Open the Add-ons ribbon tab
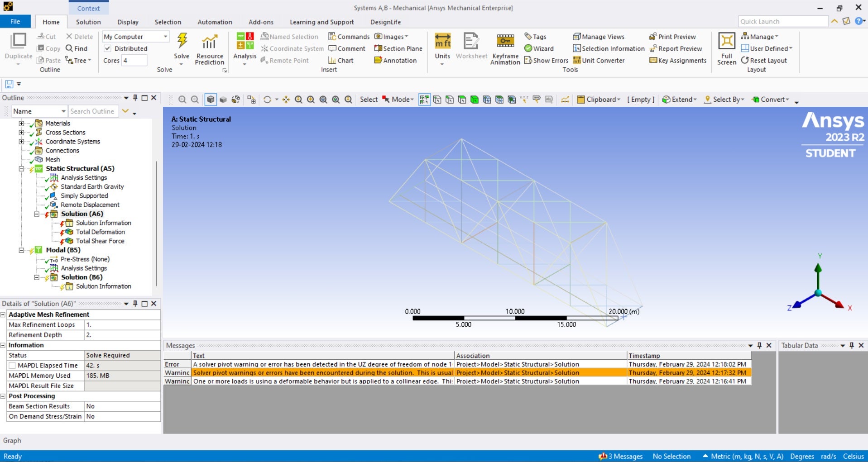Image resolution: width=868 pixels, height=462 pixels. [261, 22]
